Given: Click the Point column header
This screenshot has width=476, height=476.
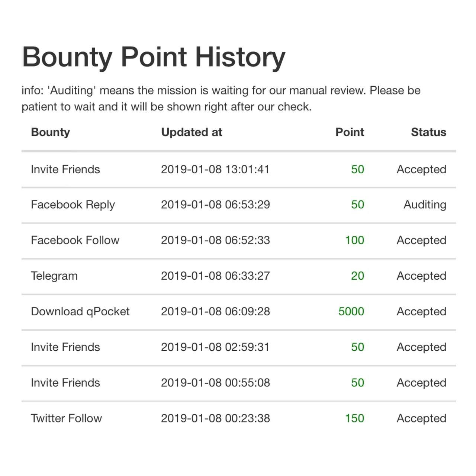Looking at the screenshot, I should (x=350, y=132).
